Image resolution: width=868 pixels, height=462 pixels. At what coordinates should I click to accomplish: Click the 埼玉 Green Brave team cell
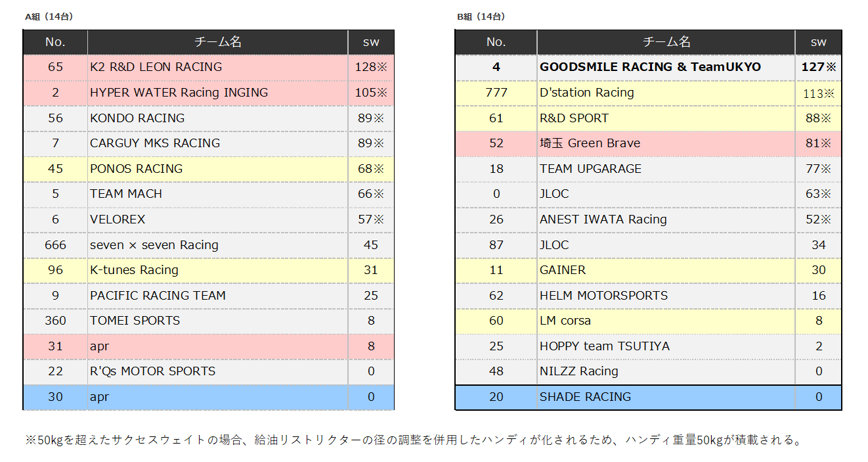point(590,143)
